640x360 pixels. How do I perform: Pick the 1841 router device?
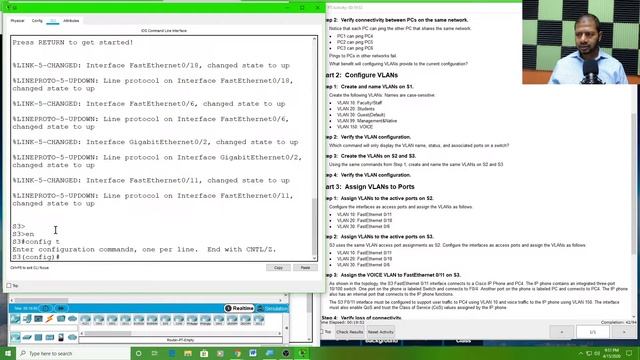(219, 320)
